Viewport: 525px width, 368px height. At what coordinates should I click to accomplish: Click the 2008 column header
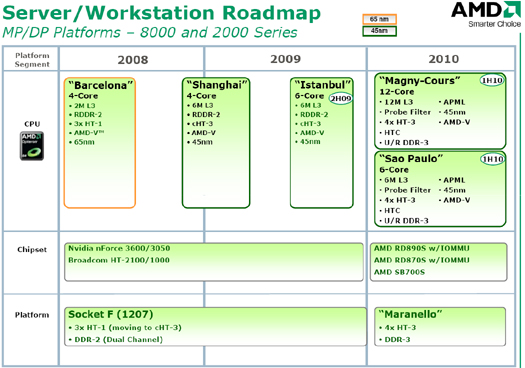(133, 60)
